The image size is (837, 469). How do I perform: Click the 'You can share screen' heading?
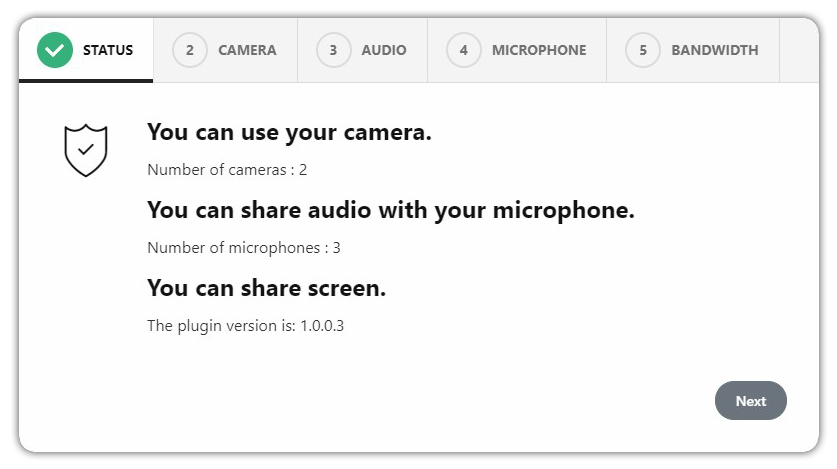[266, 289]
